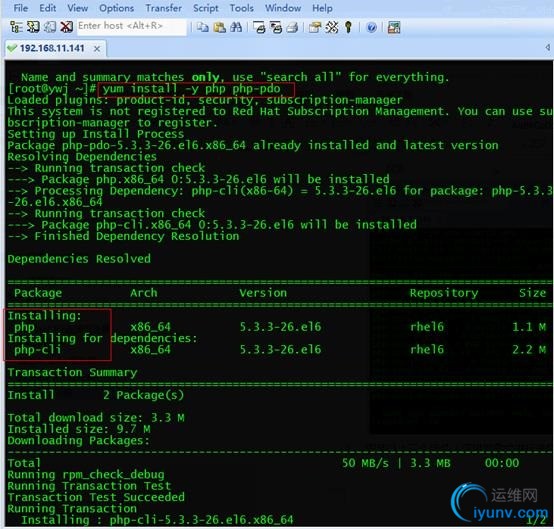This screenshot has height=529, width=554.
Task: Click the Paste clipboard icon
Action: 219,27
